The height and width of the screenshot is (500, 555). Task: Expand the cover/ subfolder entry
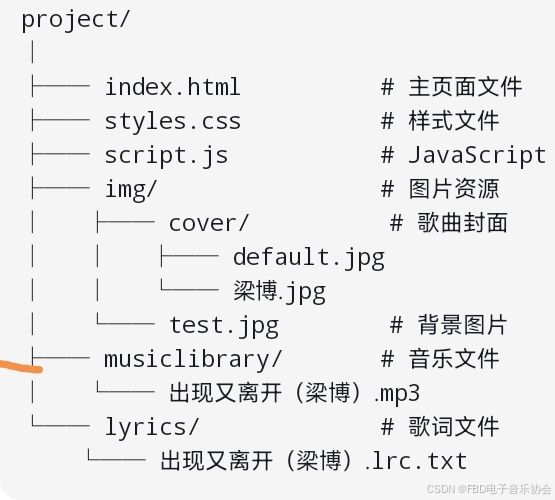[209, 224]
